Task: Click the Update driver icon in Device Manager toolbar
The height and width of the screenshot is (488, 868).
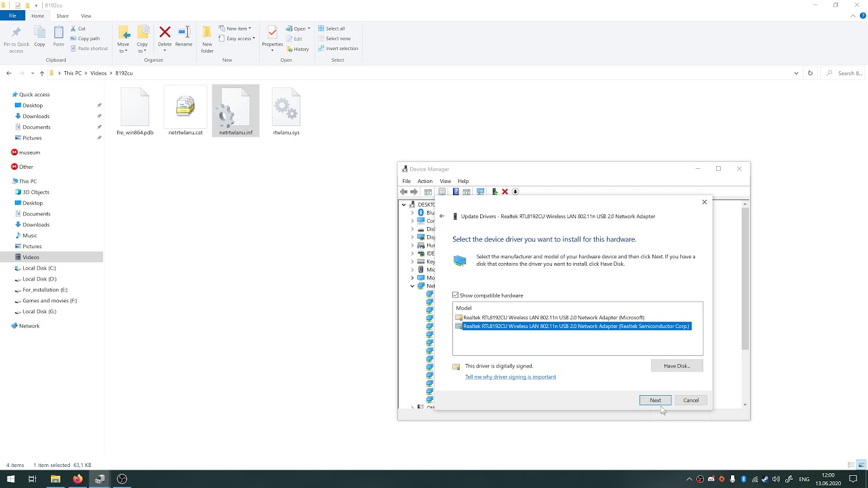Action: tap(494, 192)
